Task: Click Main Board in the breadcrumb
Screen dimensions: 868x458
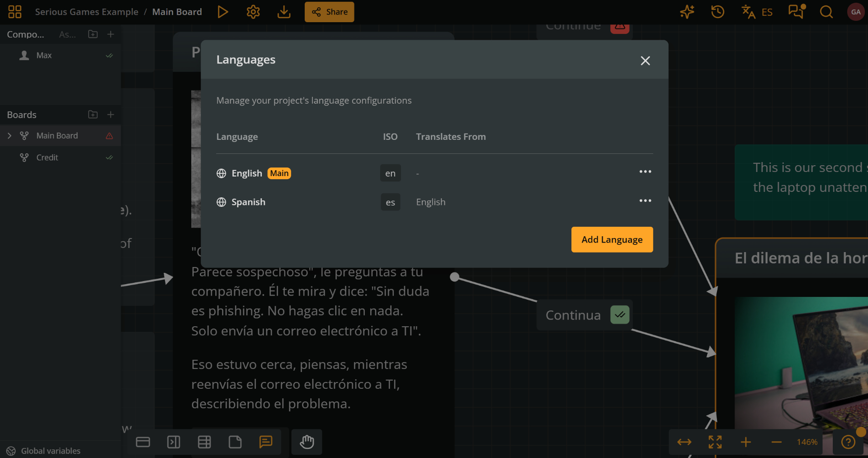Action: point(177,12)
